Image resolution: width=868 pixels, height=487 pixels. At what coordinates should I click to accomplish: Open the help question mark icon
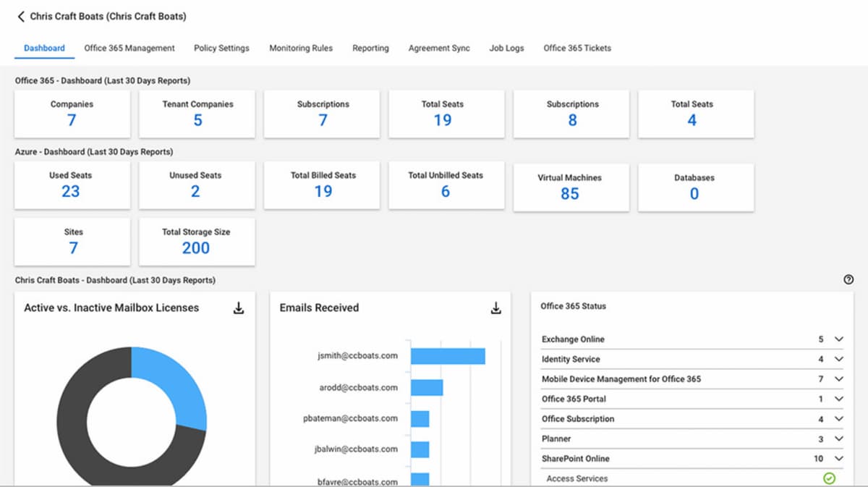tap(848, 280)
